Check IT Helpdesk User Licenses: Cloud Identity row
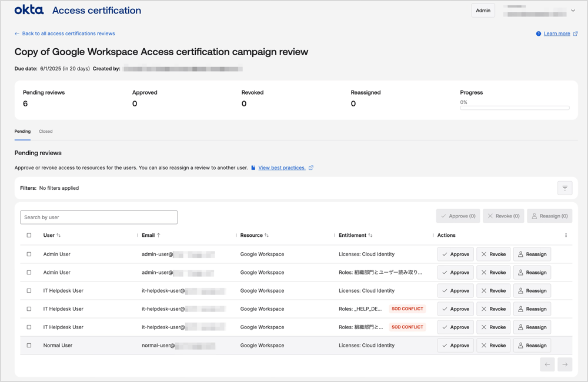The width and height of the screenshot is (588, 382). (29, 290)
